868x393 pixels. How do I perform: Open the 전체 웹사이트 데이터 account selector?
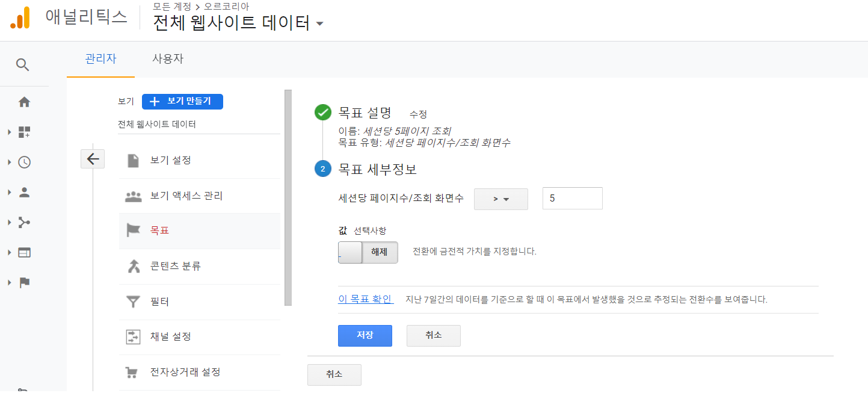(239, 23)
